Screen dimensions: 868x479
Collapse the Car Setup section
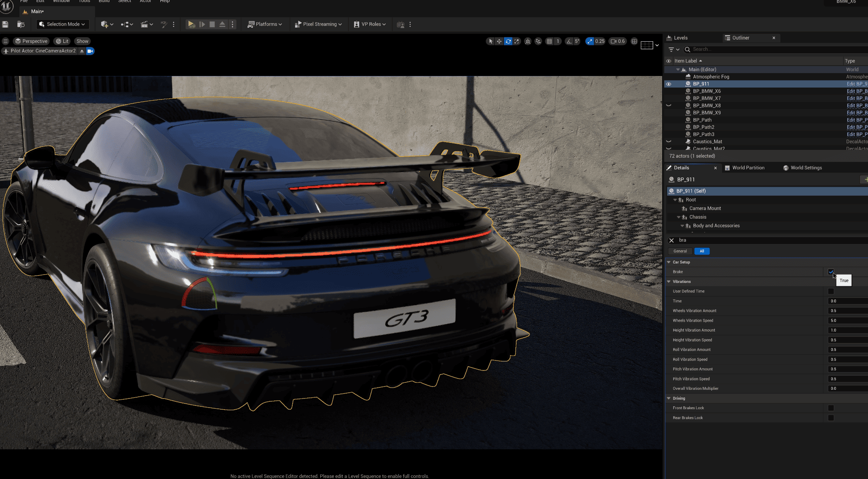click(669, 262)
